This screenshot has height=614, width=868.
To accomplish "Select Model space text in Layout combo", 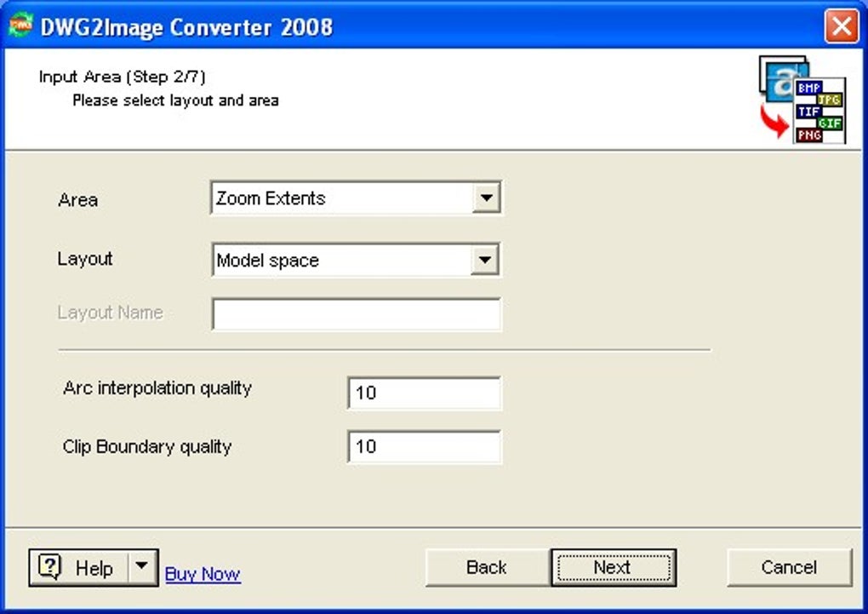I will coord(268,260).
